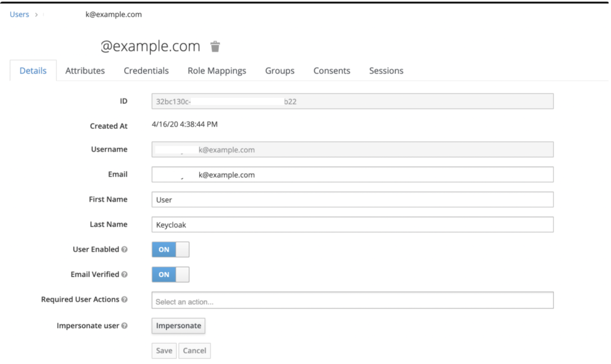Screen dimensions: 611x364
Task: Click help icon next to Email Verified
Action: tap(124, 274)
